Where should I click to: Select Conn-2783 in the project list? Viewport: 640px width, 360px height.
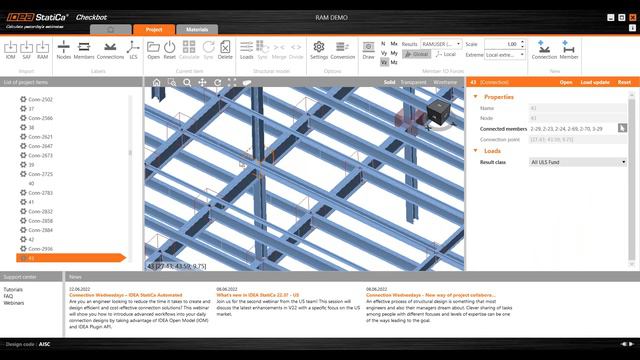pos(40,193)
